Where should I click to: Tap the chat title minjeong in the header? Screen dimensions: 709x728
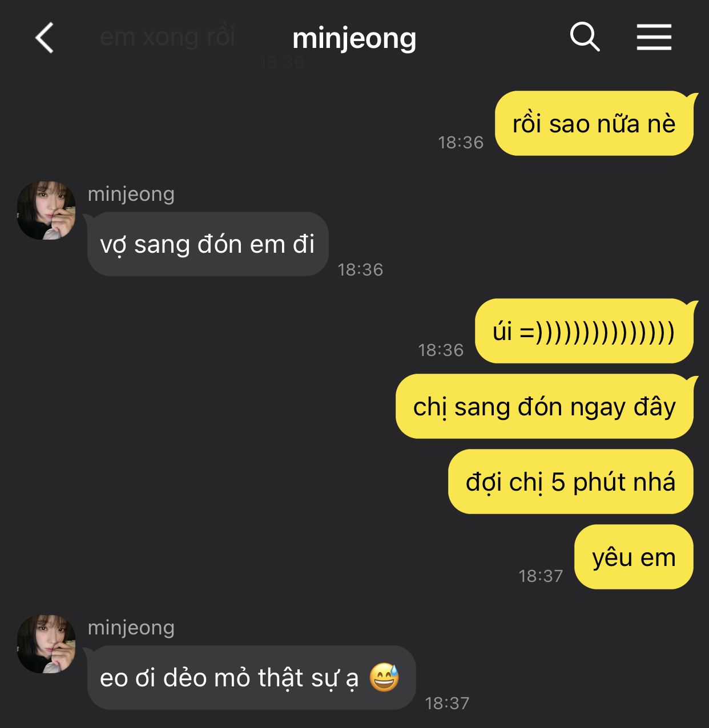pos(354,38)
